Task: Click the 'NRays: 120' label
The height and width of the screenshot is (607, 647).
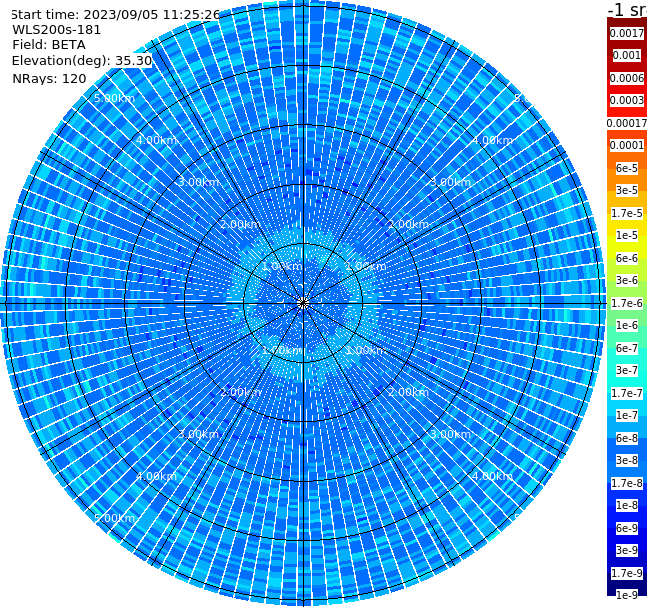Action: point(49,78)
